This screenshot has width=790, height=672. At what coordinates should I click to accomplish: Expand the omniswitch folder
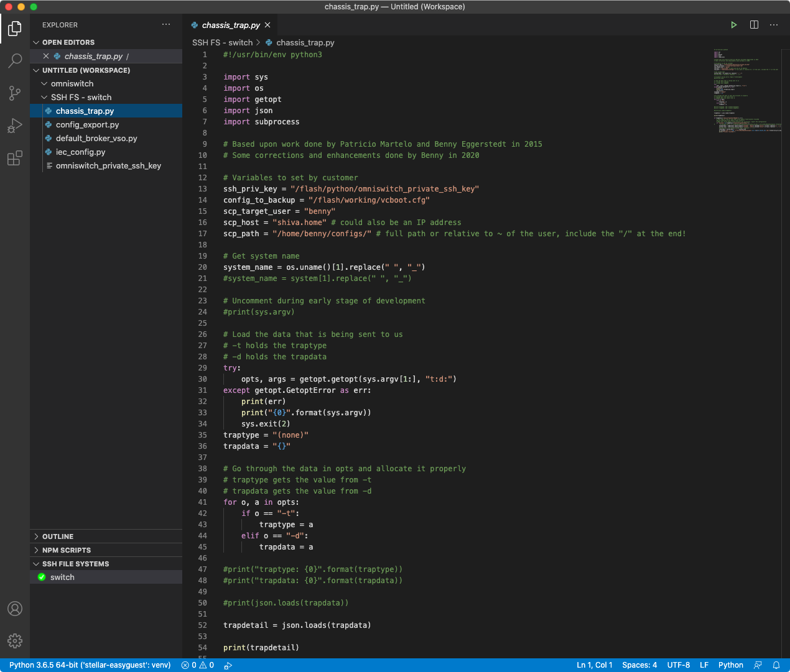[x=72, y=84]
